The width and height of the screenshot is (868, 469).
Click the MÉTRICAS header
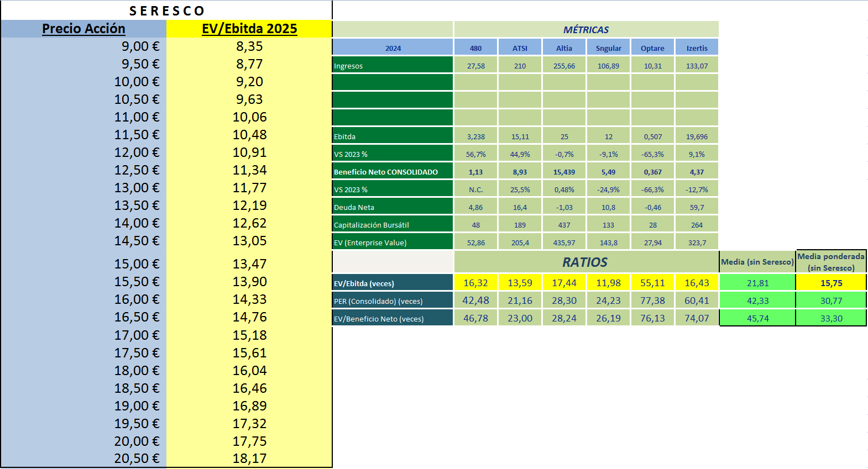pyautogui.click(x=586, y=30)
